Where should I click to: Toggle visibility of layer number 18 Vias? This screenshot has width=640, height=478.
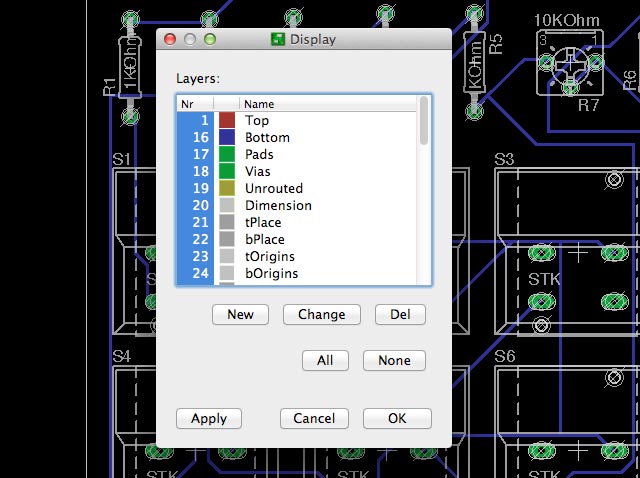(x=195, y=171)
